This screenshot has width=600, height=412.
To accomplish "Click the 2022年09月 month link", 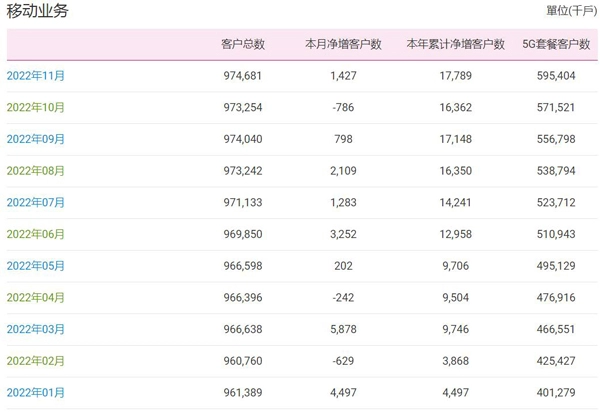I will point(36,139).
